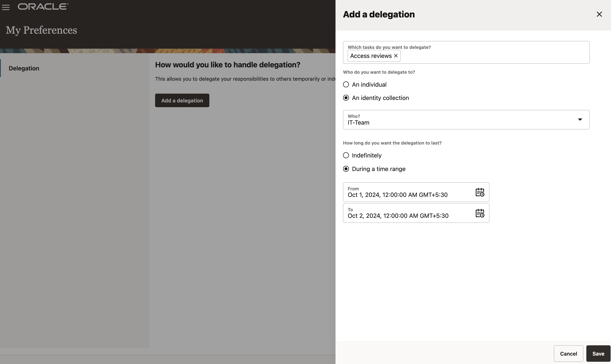Save the delegation
The width and height of the screenshot is (611, 364).
click(x=598, y=354)
